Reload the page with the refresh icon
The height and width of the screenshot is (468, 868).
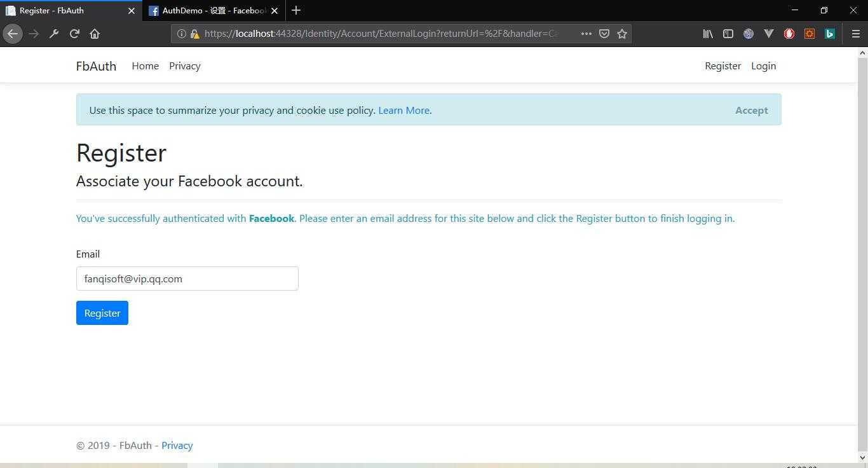pos(74,34)
